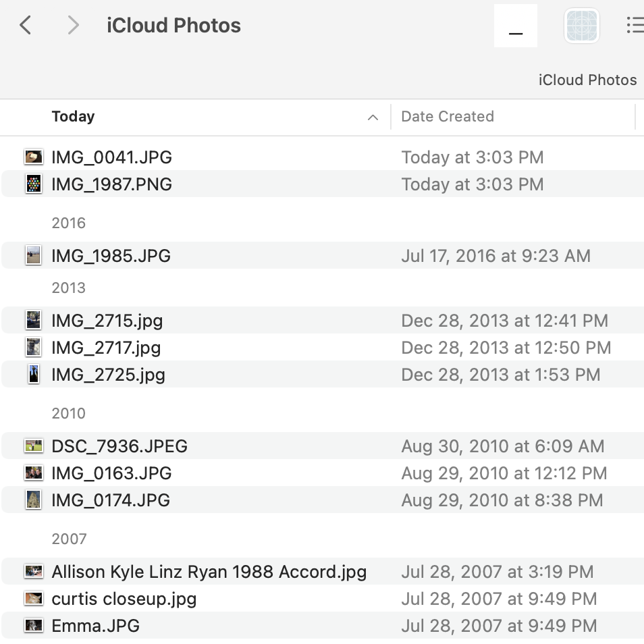Select the 2010 group heading
The width and height of the screenshot is (644, 644).
point(69,414)
